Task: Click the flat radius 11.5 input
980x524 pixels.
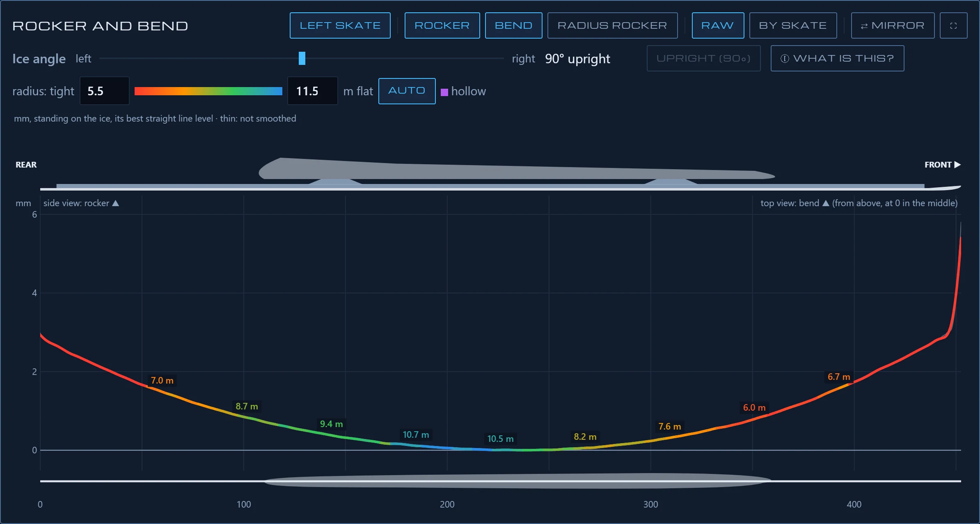Action: click(313, 91)
